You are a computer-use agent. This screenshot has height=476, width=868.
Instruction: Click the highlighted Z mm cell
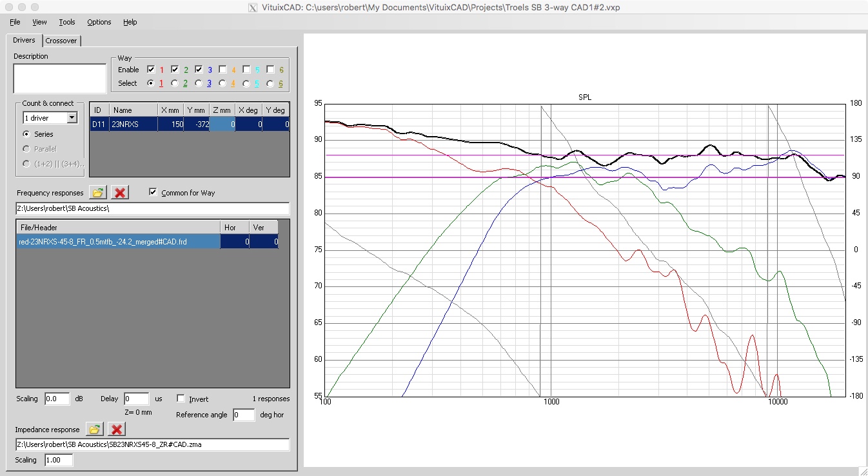(222, 124)
